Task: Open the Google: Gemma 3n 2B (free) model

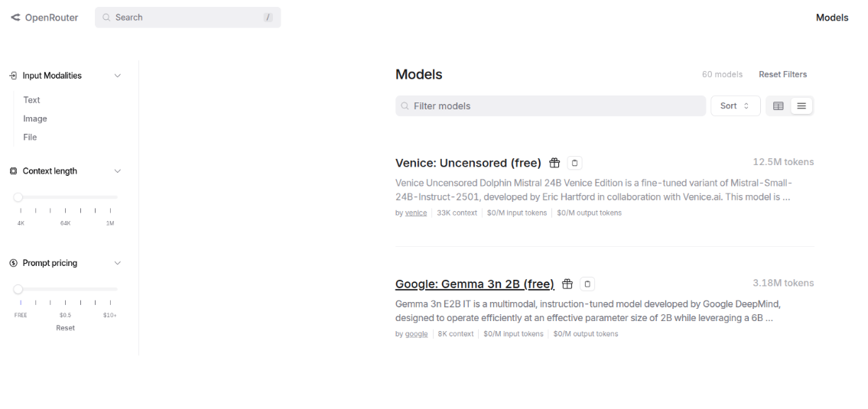Action: tap(474, 284)
